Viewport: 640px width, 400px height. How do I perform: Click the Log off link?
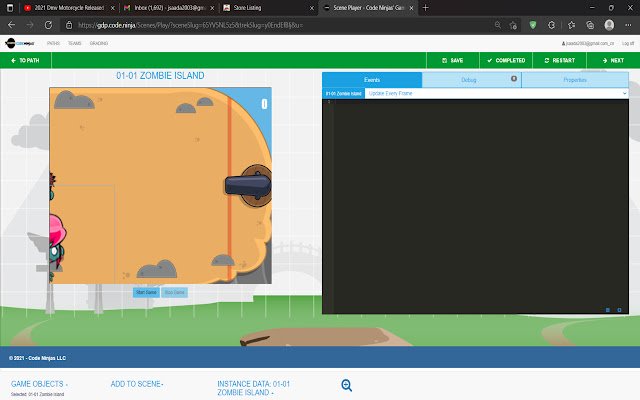(x=628, y=43)
